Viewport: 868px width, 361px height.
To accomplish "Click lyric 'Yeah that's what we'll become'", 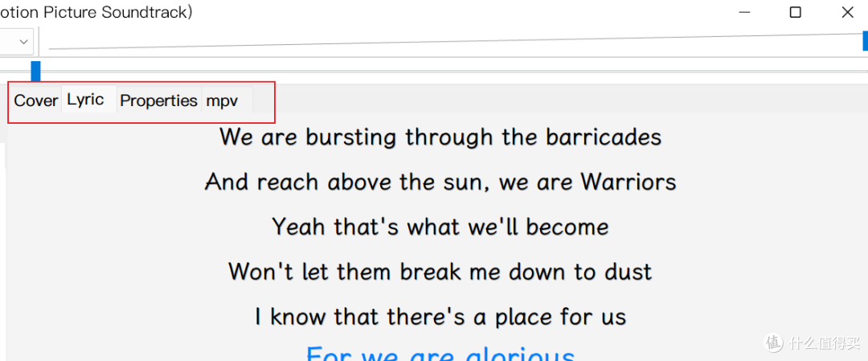I will pyautogui.click(x=440, y=227).
